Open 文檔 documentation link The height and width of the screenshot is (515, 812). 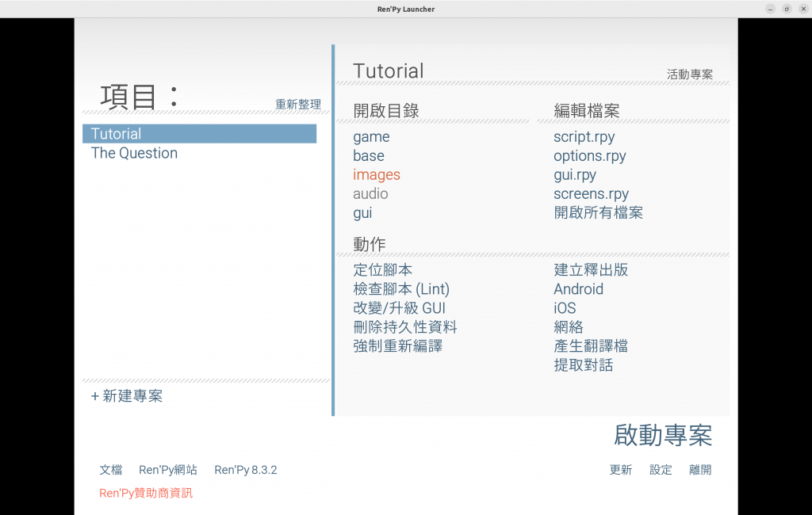[111, 470]
